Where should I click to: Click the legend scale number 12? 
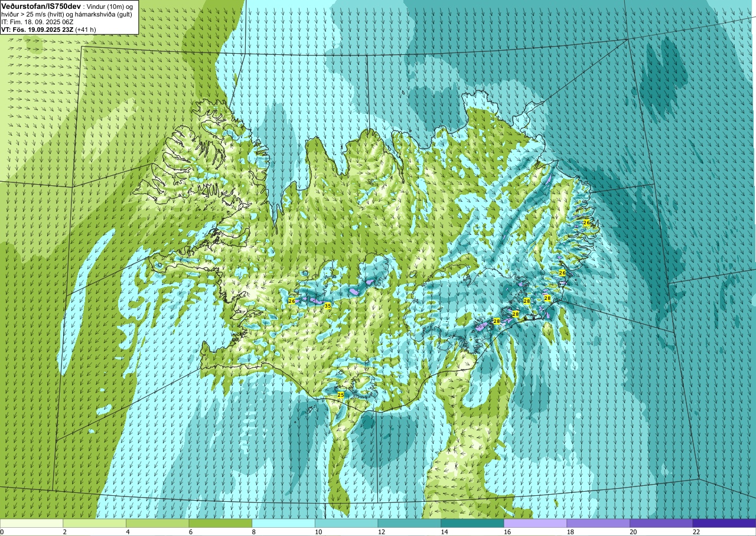382,532
